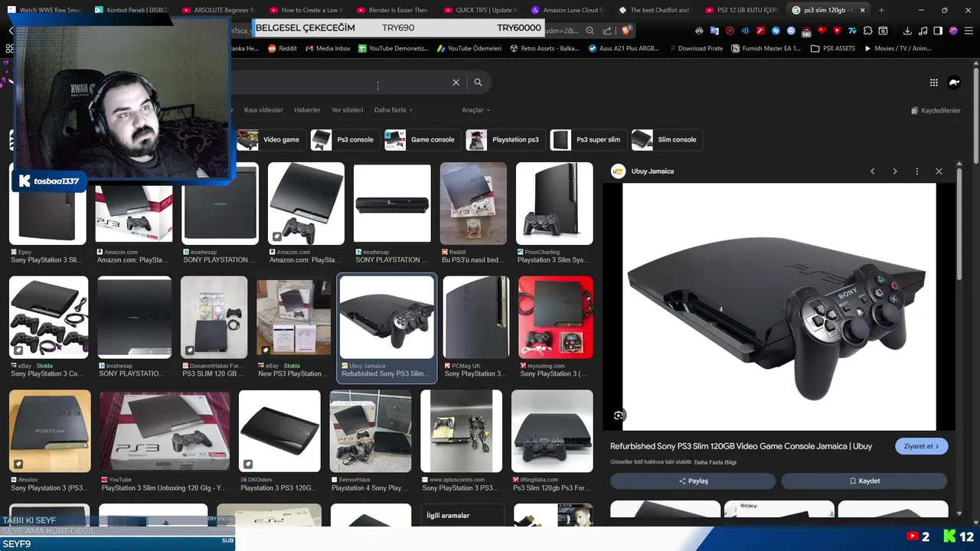Screen dimensions: 980x551
Task: Click the large PS3 preview image
Action: click(x=779, y=306)
